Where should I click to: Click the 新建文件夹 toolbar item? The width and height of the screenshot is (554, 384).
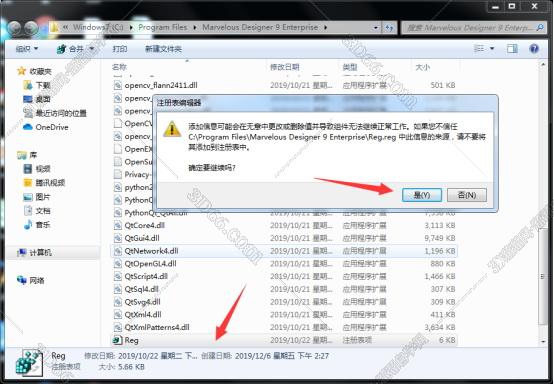click(x=163, y=49)
